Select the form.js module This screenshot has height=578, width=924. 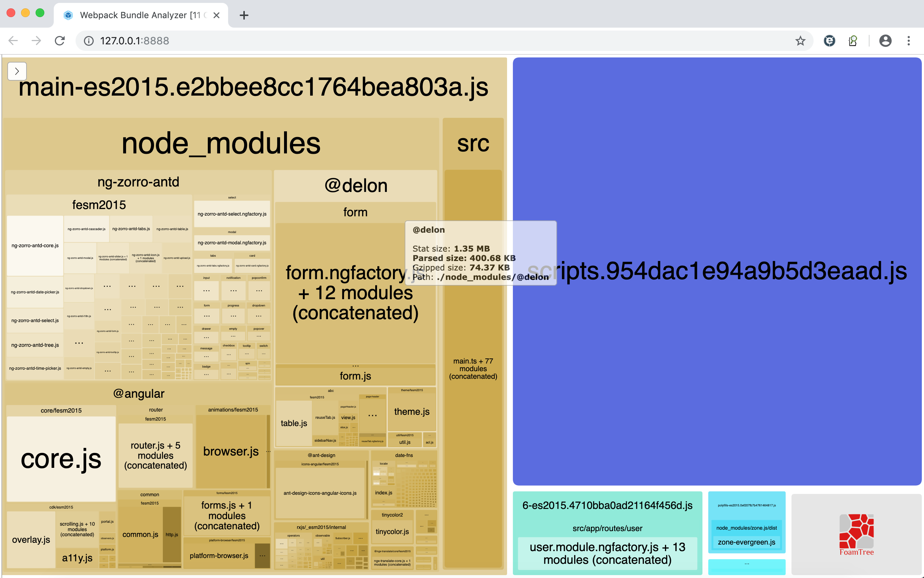[356, 376]
